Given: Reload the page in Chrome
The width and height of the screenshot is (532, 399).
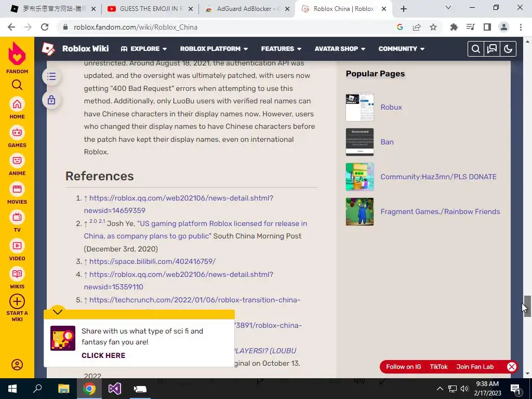Looking at the screenshot, I should (x=45, y=27).
